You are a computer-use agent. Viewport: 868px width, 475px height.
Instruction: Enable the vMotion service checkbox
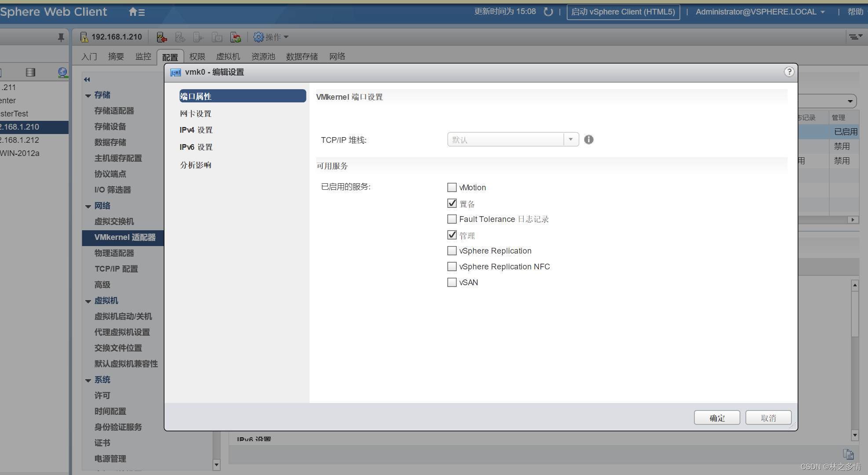pyautogui.click(x=452, y=188)
